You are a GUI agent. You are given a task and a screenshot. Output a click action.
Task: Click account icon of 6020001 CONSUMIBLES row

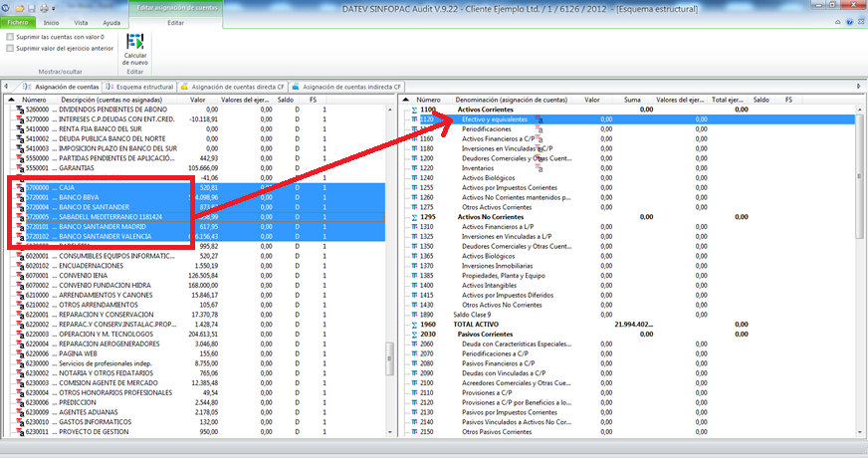tap(20, 257)
